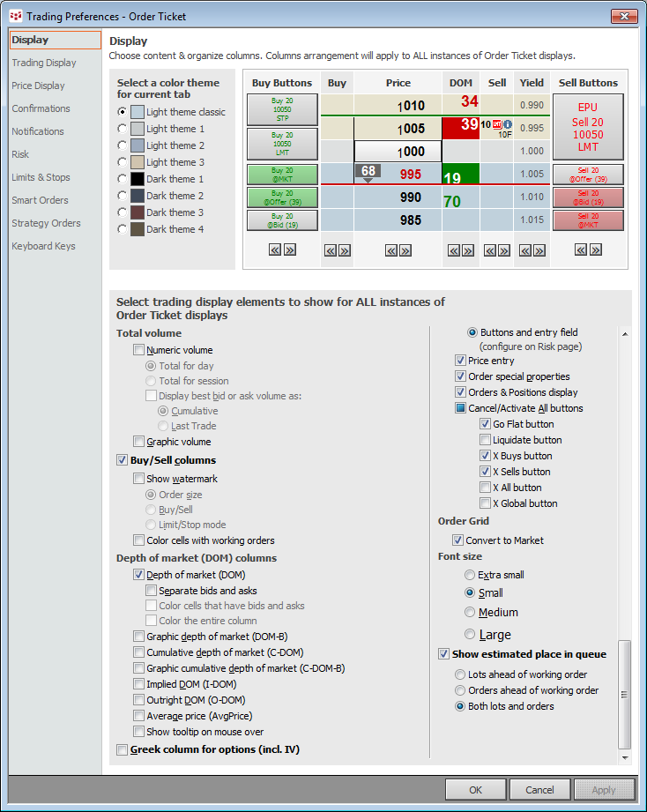The width and height of the screenshot is (647, 812).
Task: Switch to Limits & Stops page
Action: point(41,177)
